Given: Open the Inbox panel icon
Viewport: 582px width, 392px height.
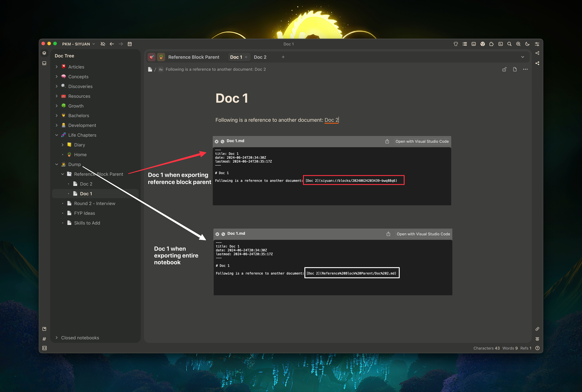Looking at the screenshot, I should tap(44, 63).
